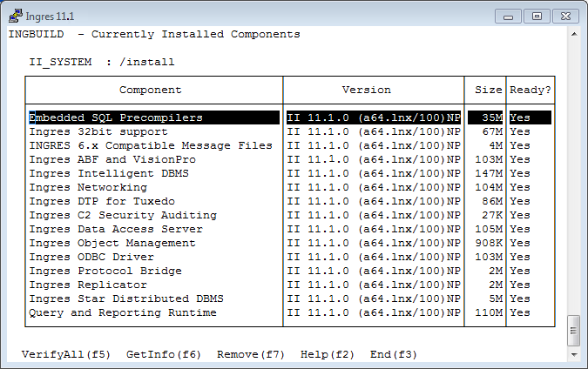Select the Ingres 32bit support row

pyautogui.click(x=98, y=131)
